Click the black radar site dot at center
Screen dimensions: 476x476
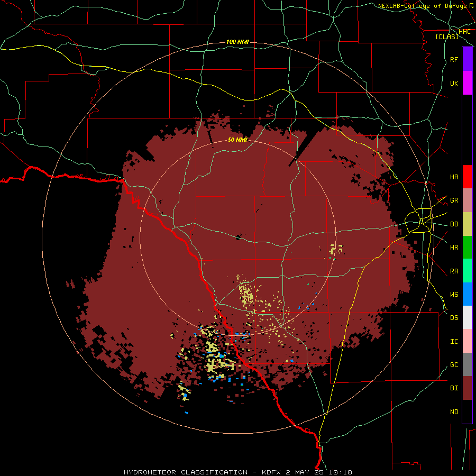[x=239, y=237]
